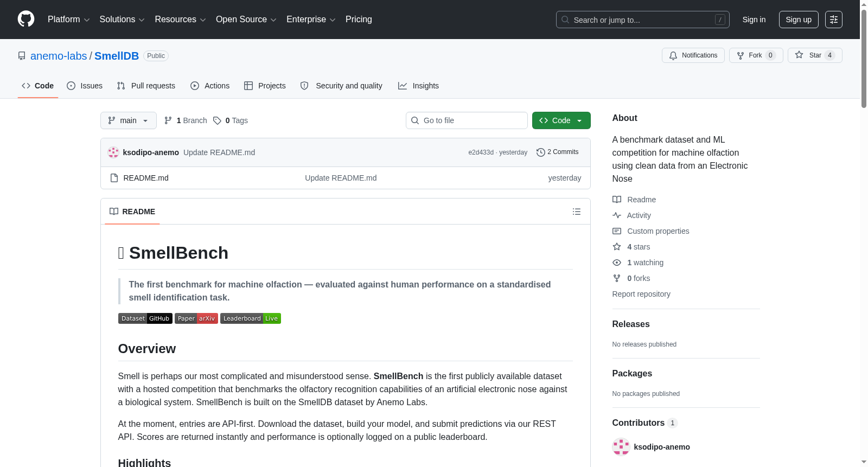This screenshot has height=467, width=868.
Task: Open the README outline list icon
Action: pos(577,212)
